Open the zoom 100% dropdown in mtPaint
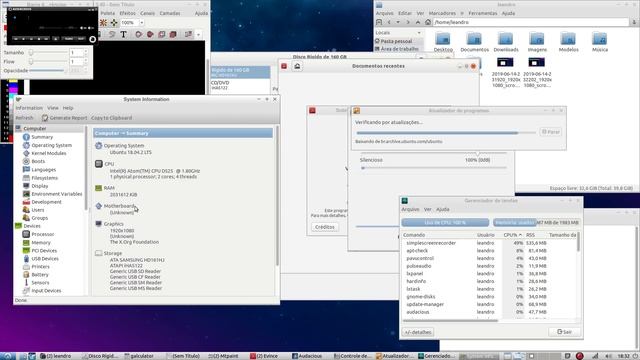 [142, 22]
